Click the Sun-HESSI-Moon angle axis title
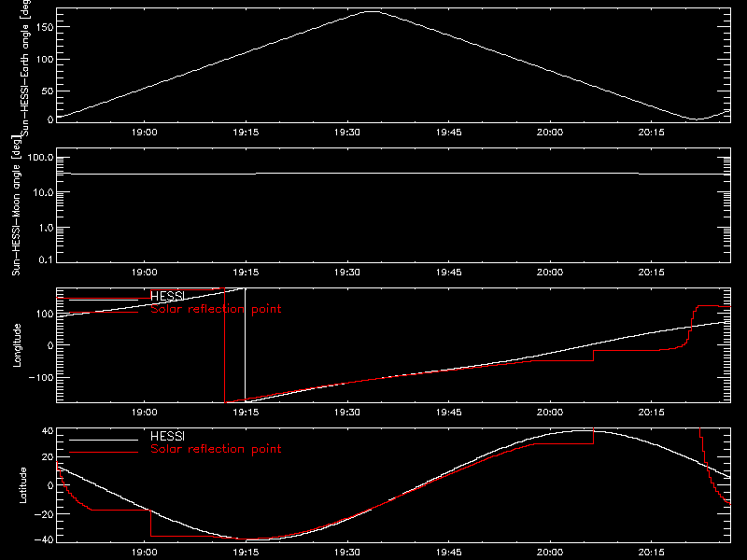 [x=16, y=205]
